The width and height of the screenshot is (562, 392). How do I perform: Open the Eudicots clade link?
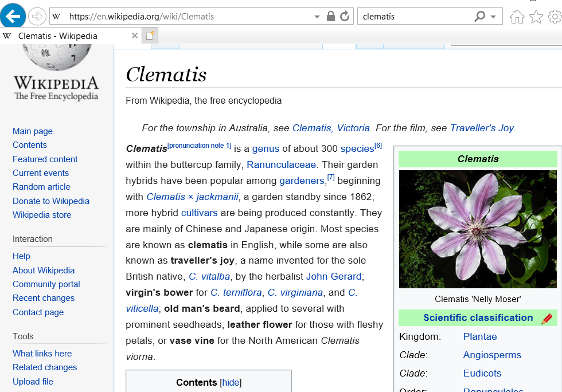coord(482,373)
